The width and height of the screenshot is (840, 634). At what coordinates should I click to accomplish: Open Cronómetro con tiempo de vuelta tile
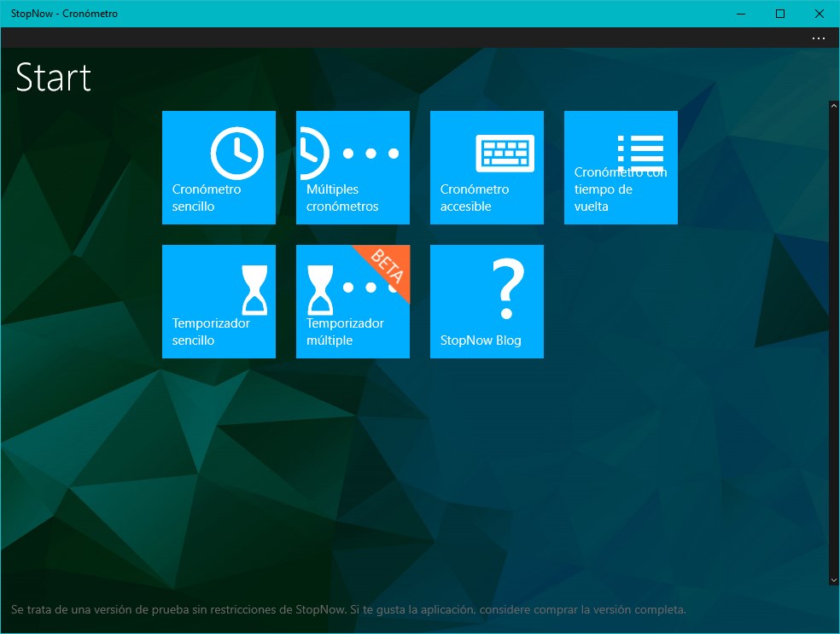621,167
